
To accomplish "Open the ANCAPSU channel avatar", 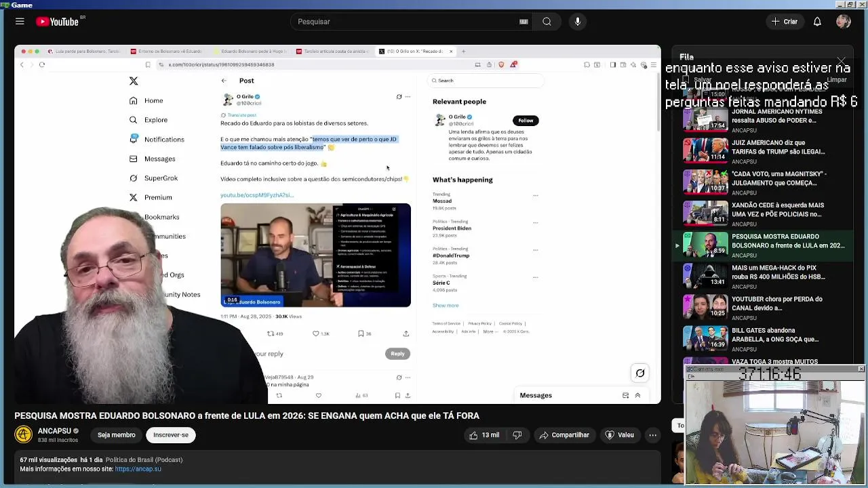I will coord(24,434).
